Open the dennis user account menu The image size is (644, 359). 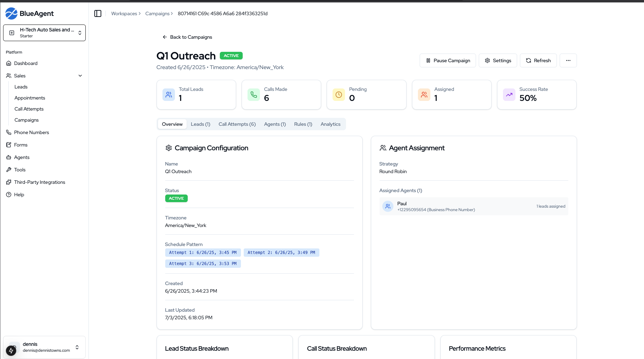point(44,347)
